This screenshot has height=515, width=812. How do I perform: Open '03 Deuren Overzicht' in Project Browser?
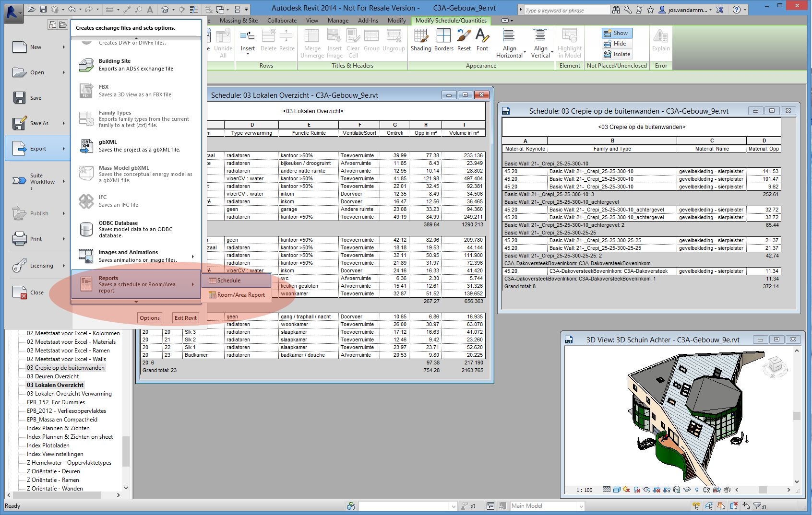[x=53, y=376]
